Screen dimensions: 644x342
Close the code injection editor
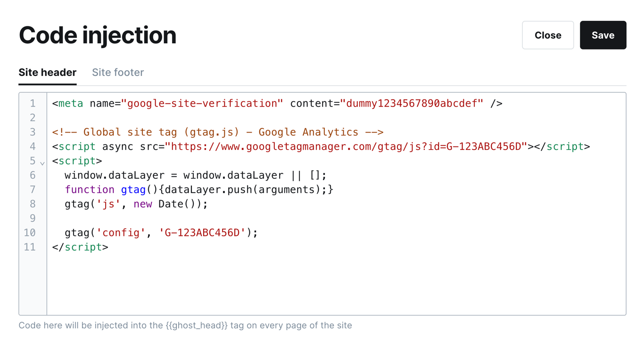547,35
